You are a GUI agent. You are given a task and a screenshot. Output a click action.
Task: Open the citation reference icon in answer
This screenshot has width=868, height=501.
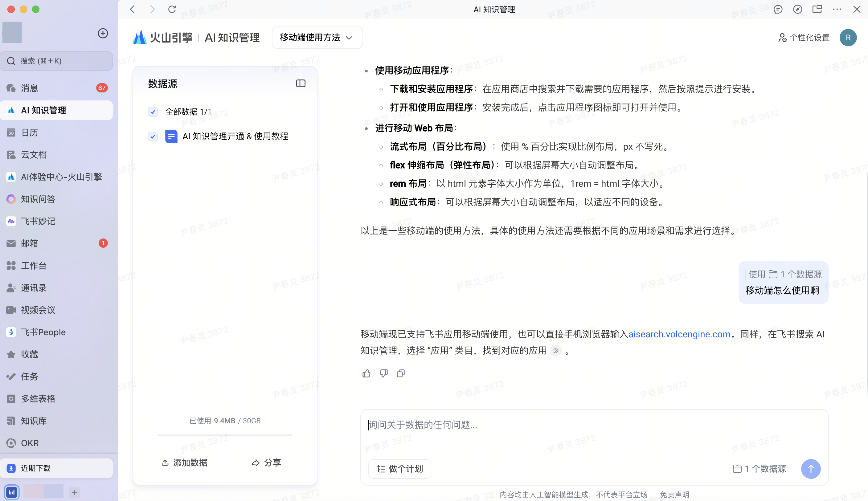555,351
